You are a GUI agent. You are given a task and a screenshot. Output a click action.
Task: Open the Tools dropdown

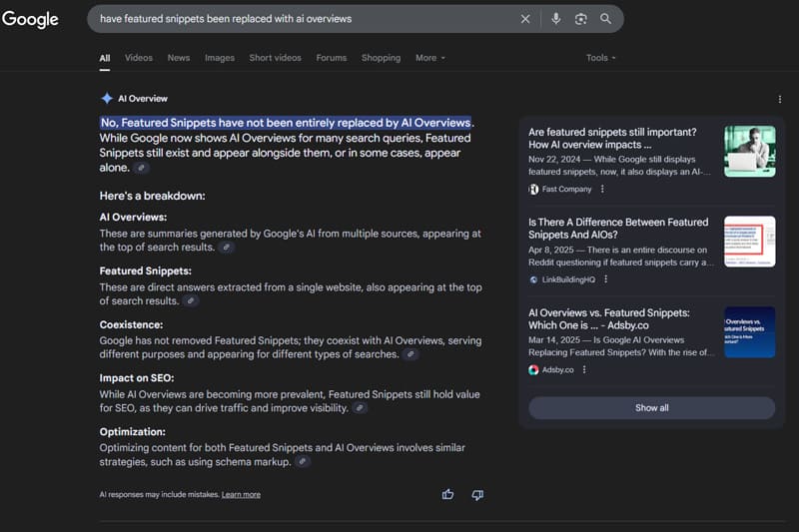(x=601, y=58)
